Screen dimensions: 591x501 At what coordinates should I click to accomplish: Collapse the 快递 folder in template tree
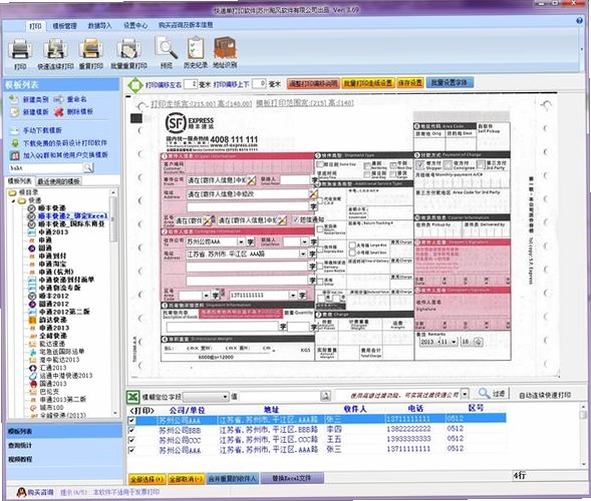14,201
